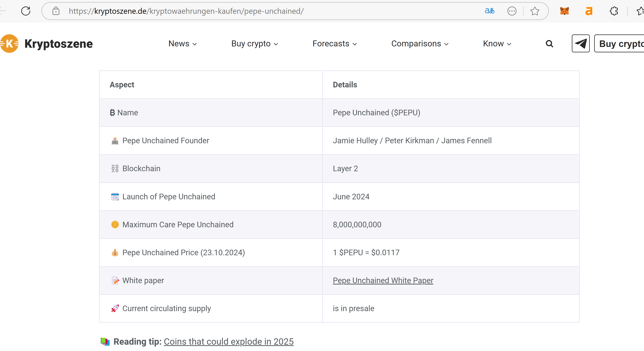Click the 'Blockchain' row label

pos(141,169)
